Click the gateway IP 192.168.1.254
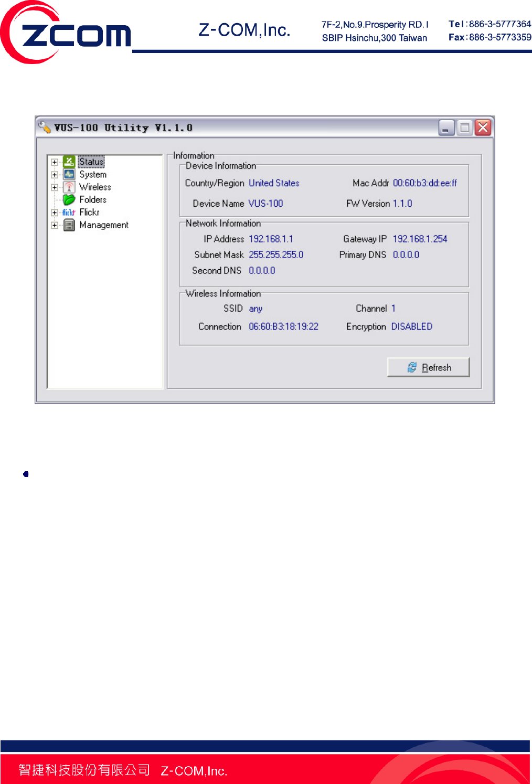The height and width of the screenshot is (784, 532). [420, 239]
